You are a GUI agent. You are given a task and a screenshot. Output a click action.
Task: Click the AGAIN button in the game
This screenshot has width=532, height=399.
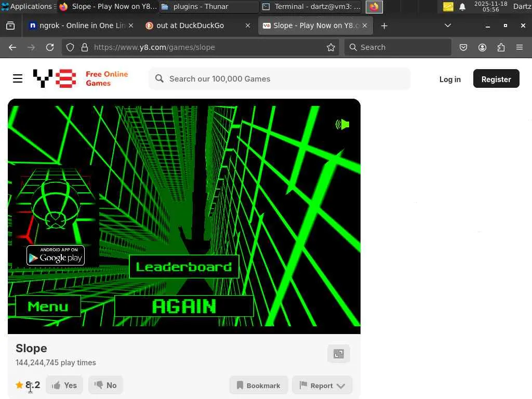pyautogui.click(x=184, y=306)
